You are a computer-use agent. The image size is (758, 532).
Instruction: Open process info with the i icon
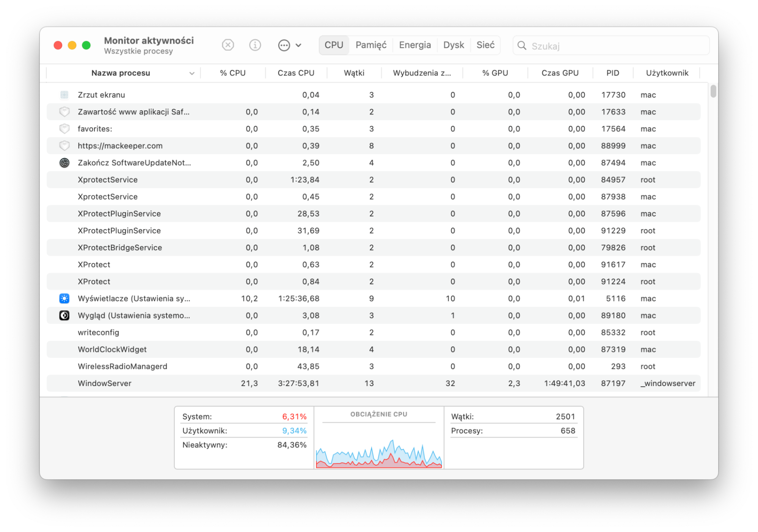(x=255, y=45)
